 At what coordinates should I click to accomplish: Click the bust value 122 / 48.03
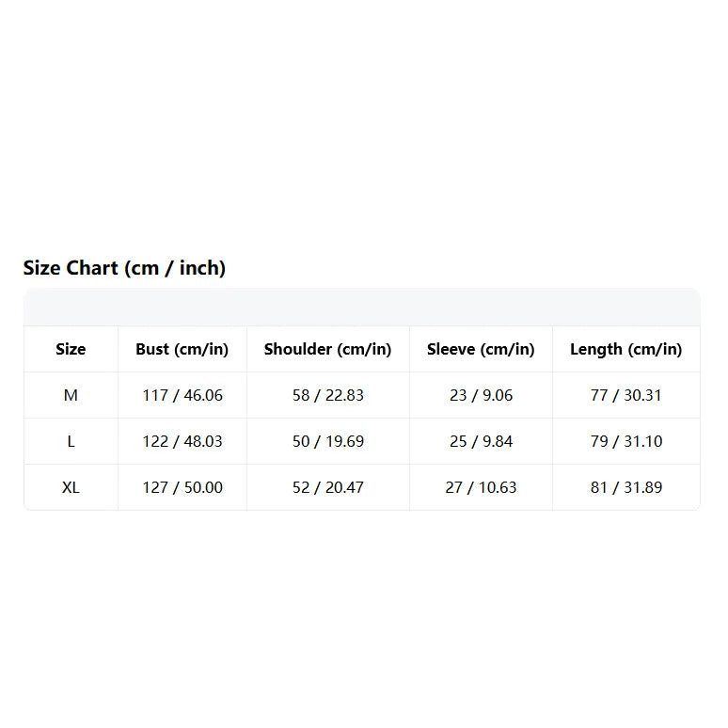pos(182,441)
